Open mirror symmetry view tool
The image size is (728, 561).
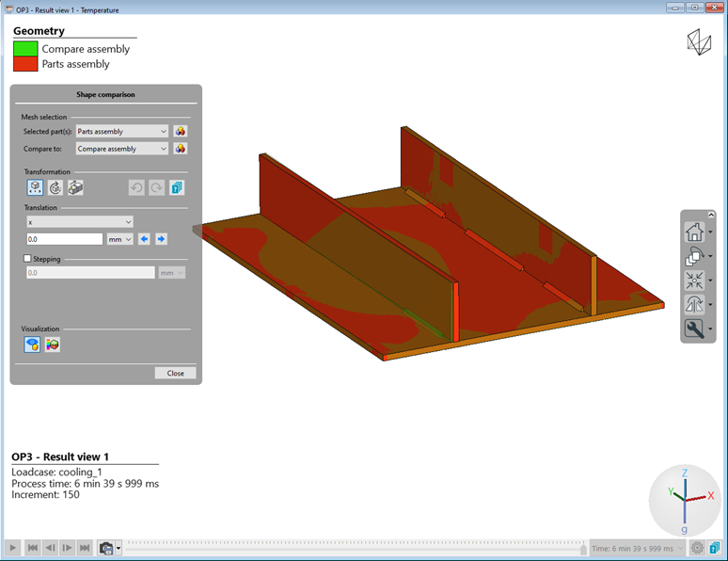point(694,304)
